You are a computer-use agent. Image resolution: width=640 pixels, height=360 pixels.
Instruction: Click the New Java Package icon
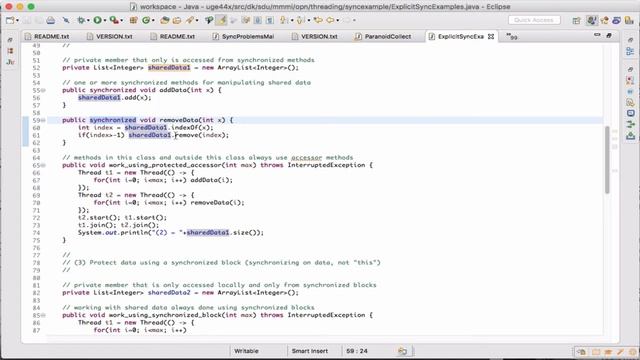133,20
